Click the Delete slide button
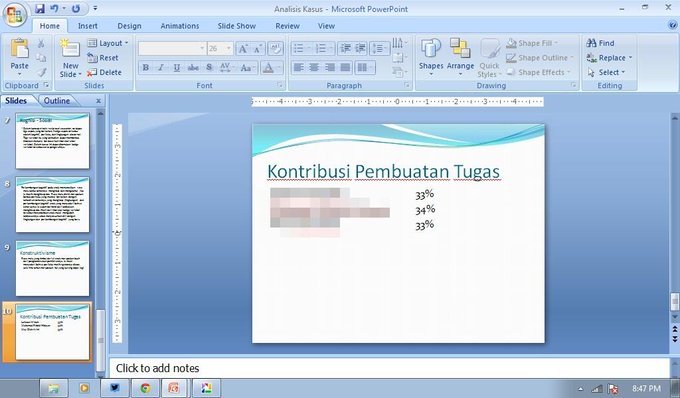680x398 pixels. (x=104, y=72)
